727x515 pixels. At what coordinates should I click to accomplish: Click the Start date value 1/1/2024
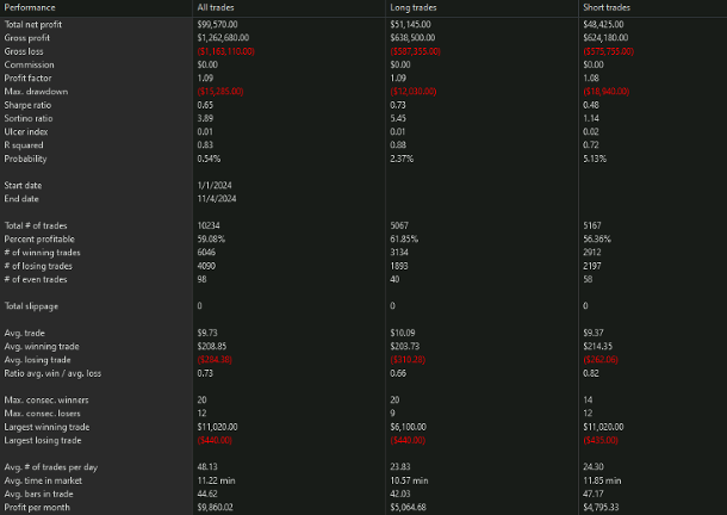[215, 185]
